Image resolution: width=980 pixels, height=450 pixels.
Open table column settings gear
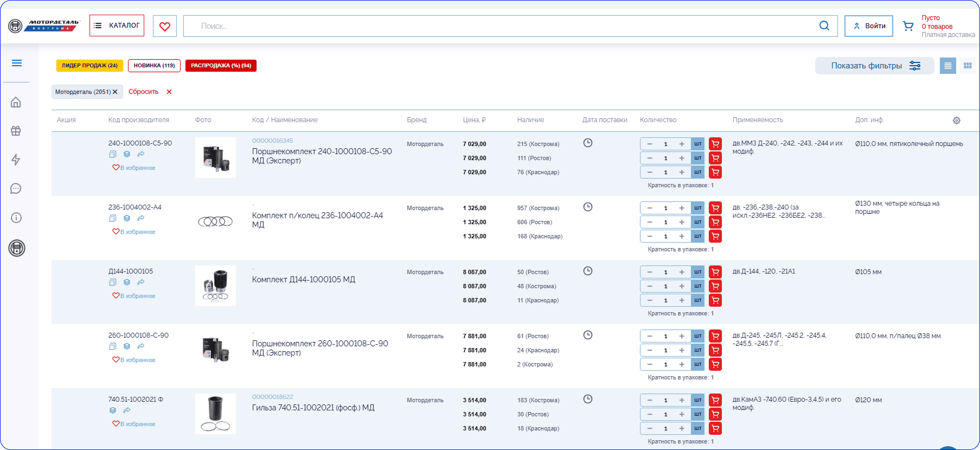(956, 121)
